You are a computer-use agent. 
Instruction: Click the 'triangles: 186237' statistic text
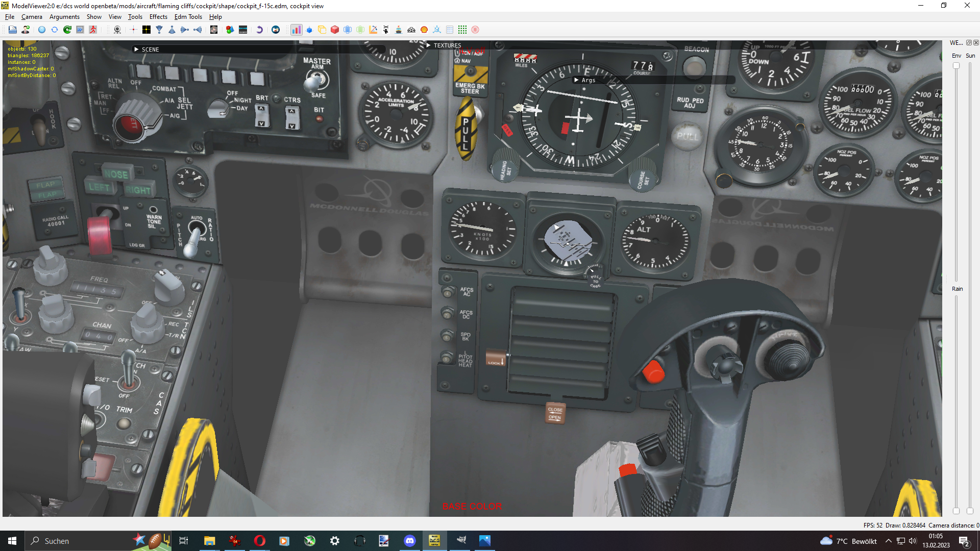pyautogui.click(x=28, y=56)
